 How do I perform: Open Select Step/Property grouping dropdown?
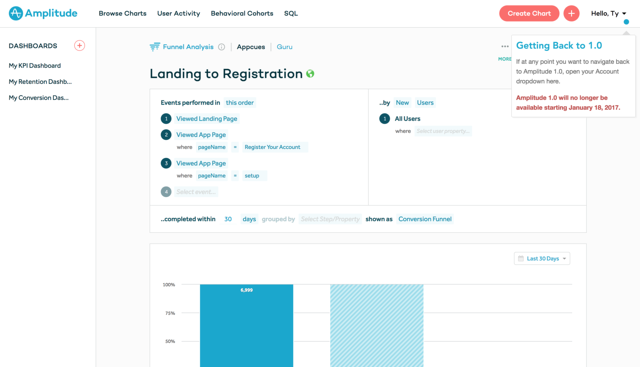pyautogui.click(x=330, y=219)
